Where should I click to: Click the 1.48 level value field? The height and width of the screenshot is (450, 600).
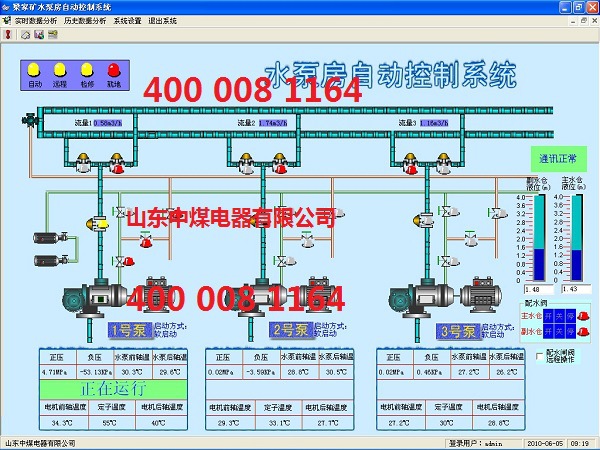pos(538,290)
